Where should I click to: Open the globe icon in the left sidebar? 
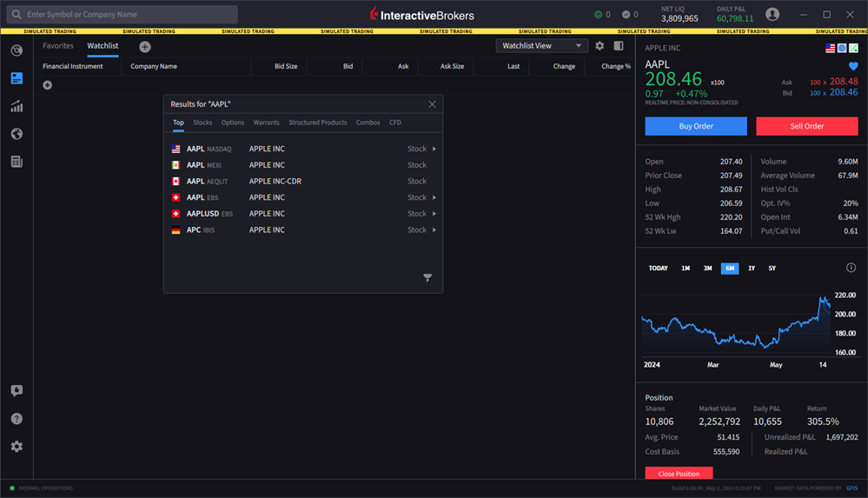point(17,134)
